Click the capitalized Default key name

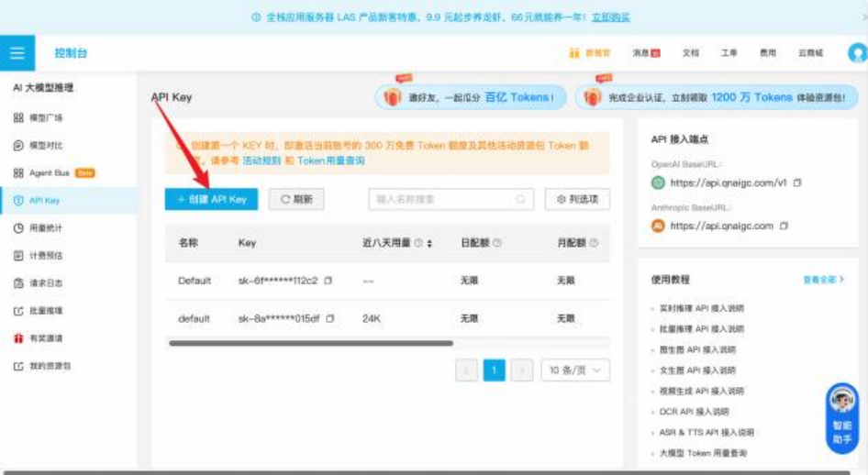195,281
